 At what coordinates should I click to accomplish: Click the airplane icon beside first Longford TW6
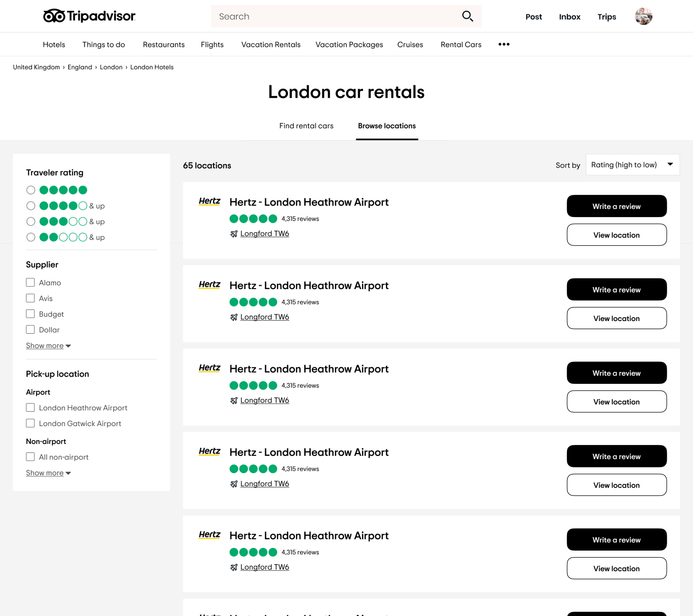tap(234, 234)
